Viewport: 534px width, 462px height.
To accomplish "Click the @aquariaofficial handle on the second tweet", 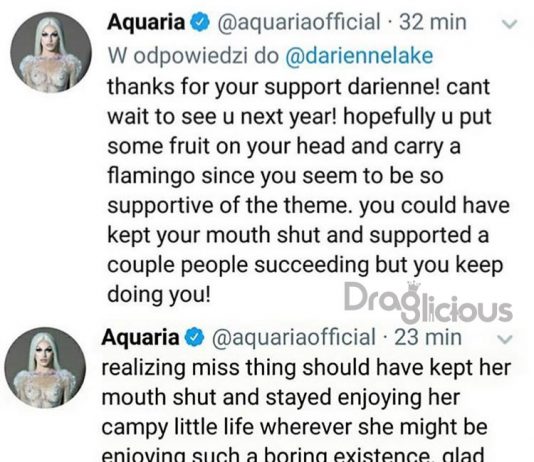I will pyautogui.click(x=293, y=337).
